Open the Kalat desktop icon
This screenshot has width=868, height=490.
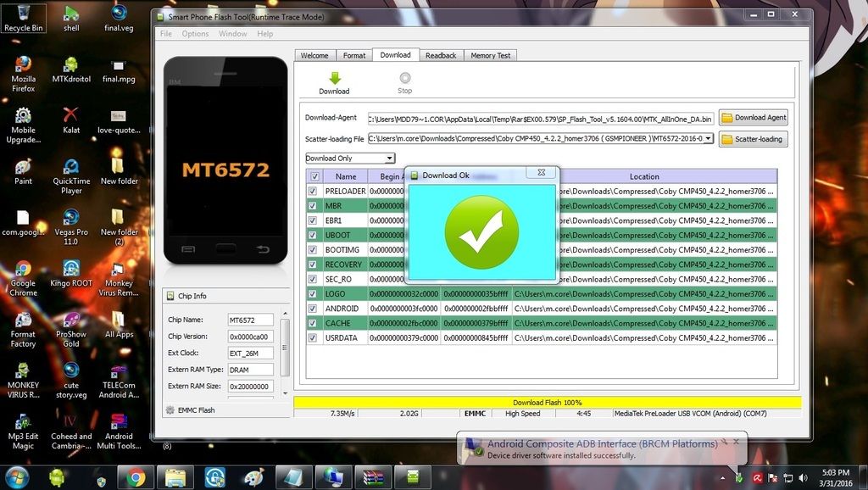(71, 120)
